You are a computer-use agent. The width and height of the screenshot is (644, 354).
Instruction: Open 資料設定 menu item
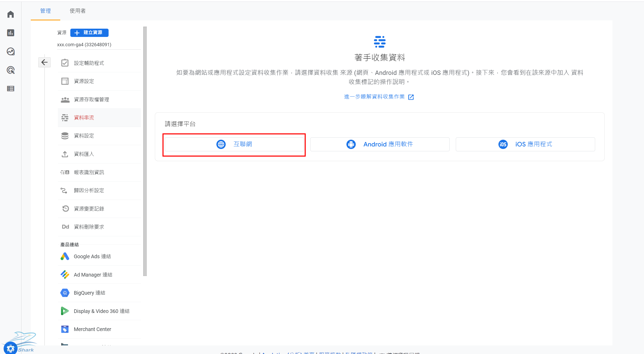click(99, 136)
